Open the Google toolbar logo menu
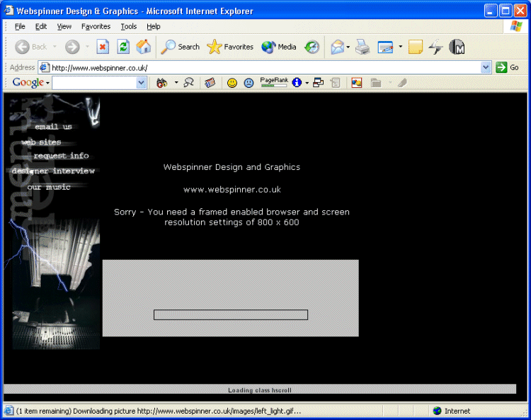531x420 pixels. point(31,82)
